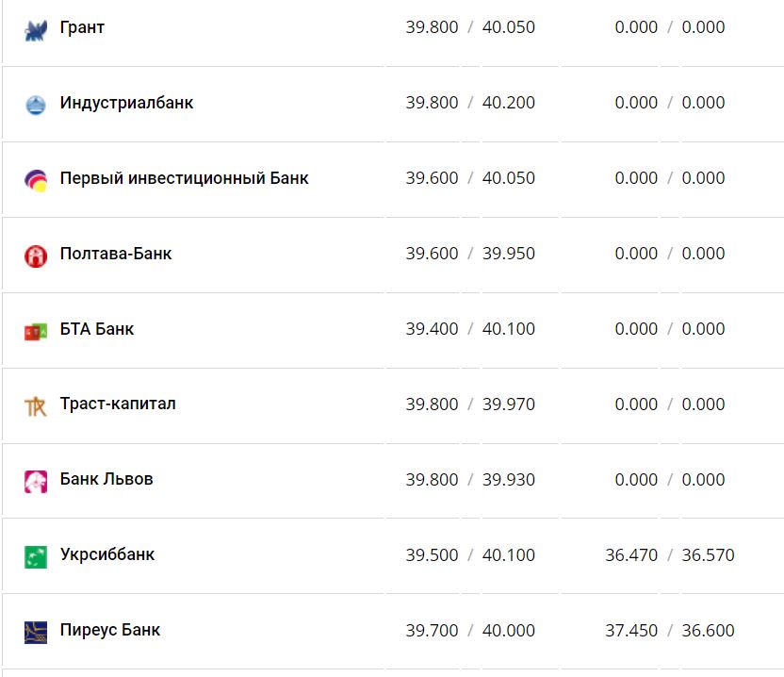Image resolution: width=784 pixels, height=677 pixels.
Task: Open the БТА Банк name link
Action: [x=97, y=329]
